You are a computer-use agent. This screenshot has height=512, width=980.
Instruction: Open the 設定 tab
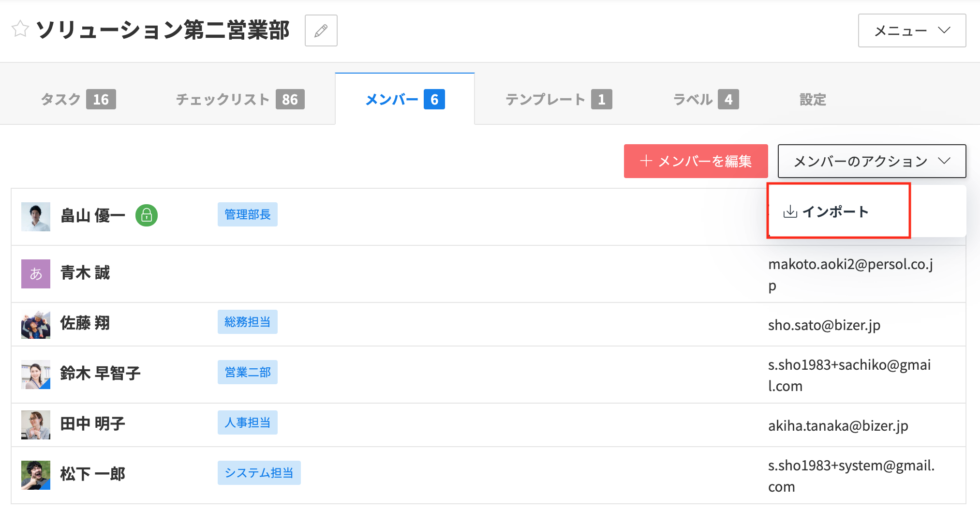[x=813, y=99]
